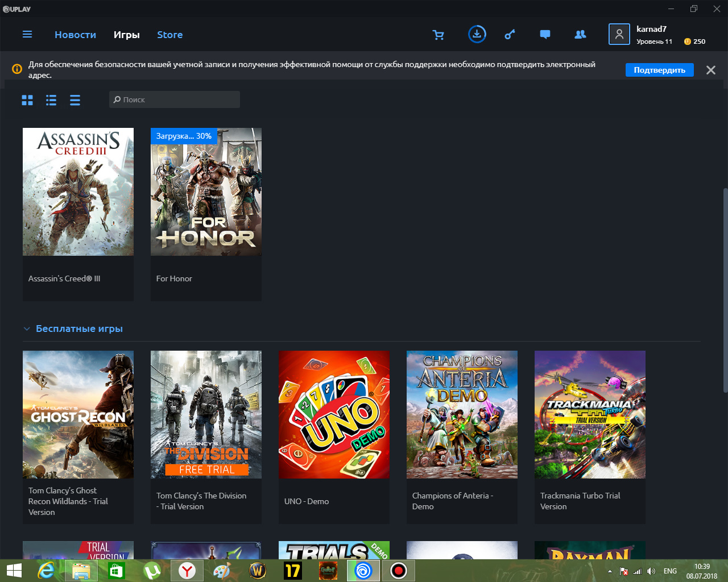
Task: Open The Division Free Trial cover
Action: (206, 414)
